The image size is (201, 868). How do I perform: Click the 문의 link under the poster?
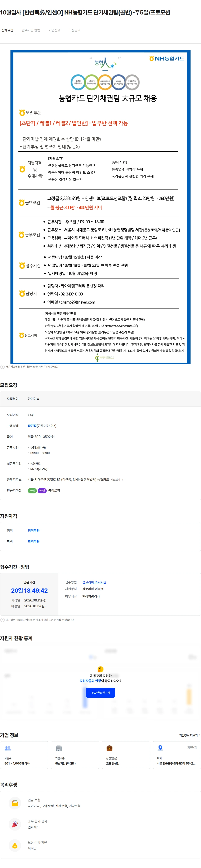pos(46,367)
